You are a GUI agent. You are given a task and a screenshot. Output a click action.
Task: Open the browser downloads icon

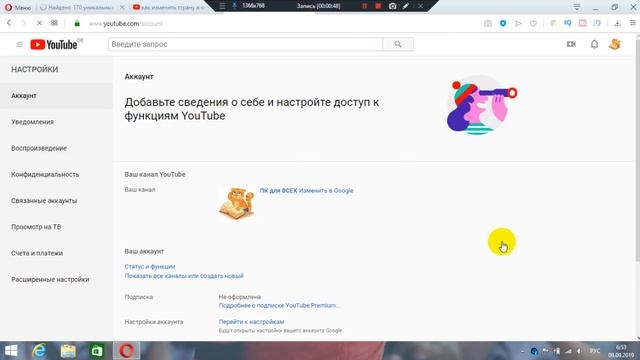click(618, 23)
